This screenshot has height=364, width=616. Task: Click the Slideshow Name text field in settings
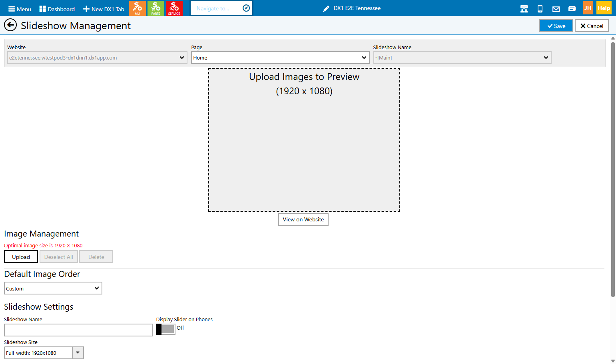78,330
